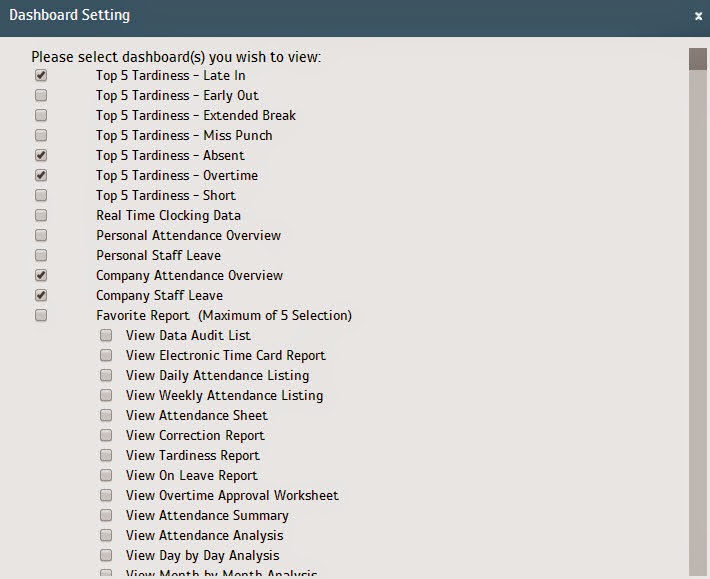The height and width of the screenshot is (579, 710).
Task: Tick View Daily Attendance Listing
Action: (106, 375)
